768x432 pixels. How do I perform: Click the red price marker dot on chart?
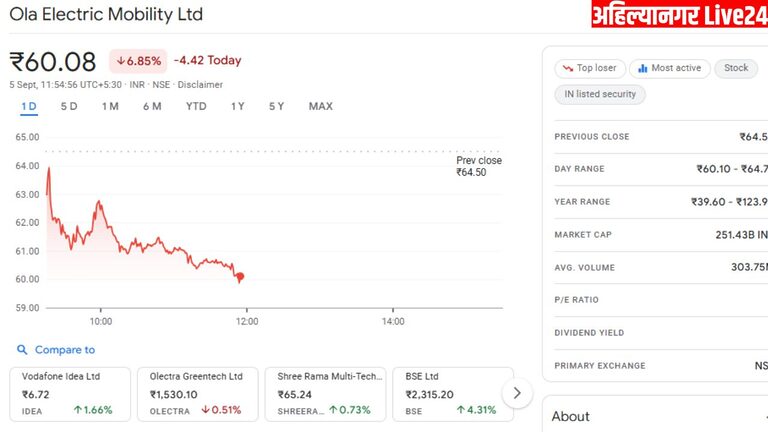(x=240, y=276)
